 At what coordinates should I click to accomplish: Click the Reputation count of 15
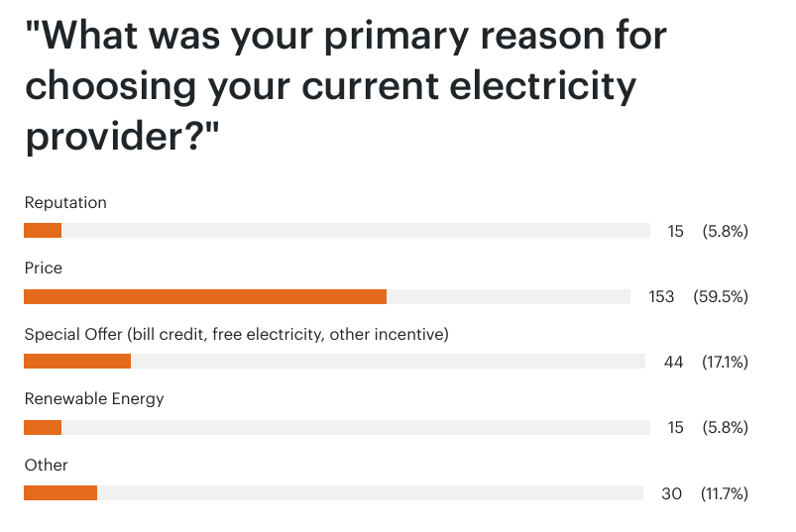pos(675,231)
